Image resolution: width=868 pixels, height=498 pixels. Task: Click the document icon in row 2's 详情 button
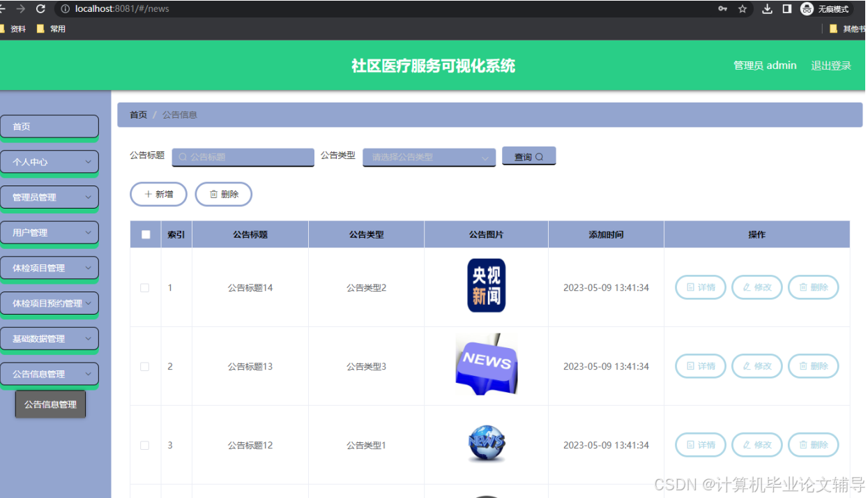coord(690,365)
